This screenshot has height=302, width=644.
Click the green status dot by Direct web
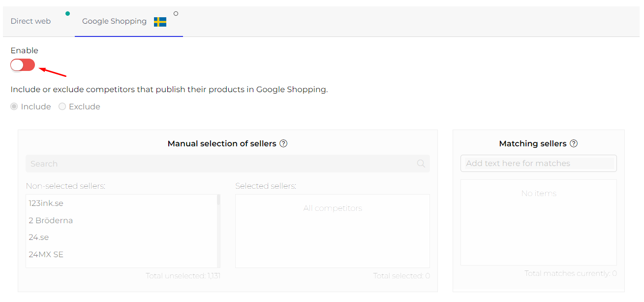tap(67, 13)
